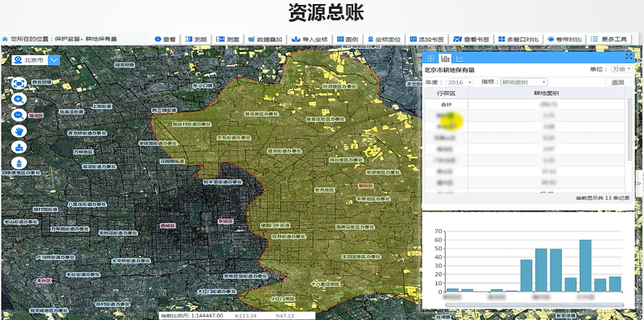Switch to the bar chart tab

click(x=445, y=58)
